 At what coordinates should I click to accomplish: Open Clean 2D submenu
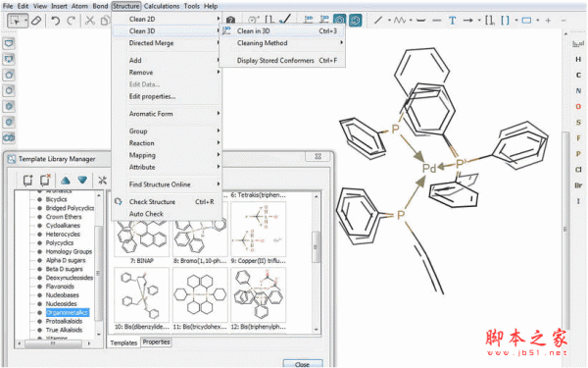[167, 20]
